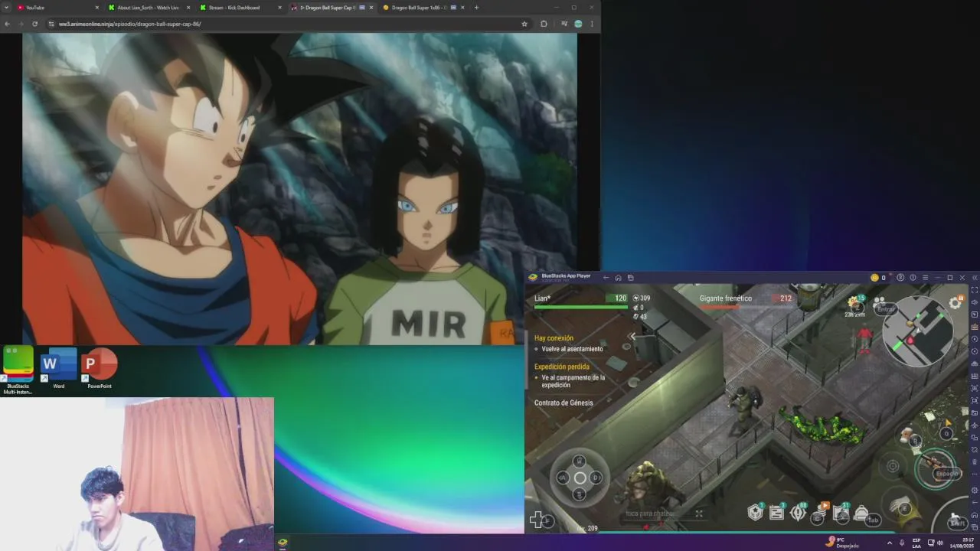Go back in browser history
Image resolution: width=980 pixels, height=551 pixels.
(7, 24)
